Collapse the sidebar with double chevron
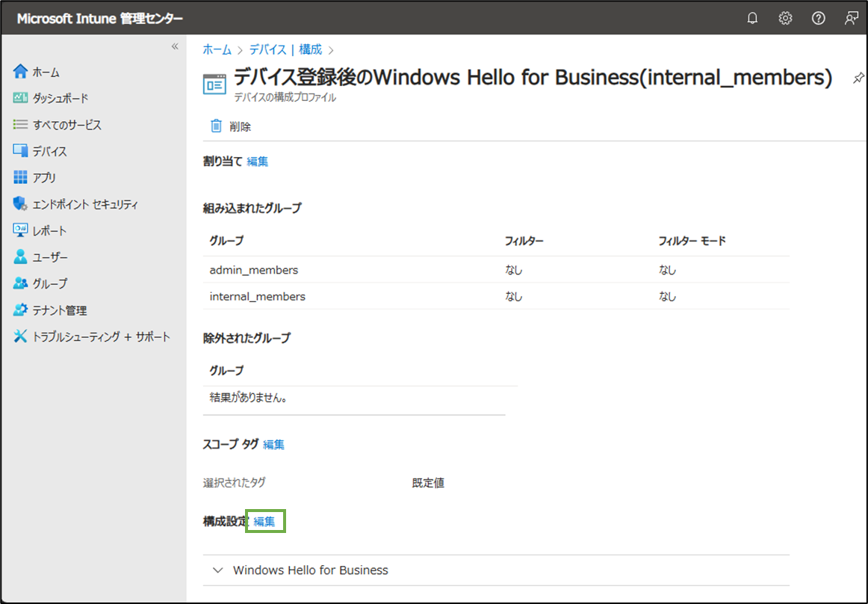Screen dimensions: 868x604 (x=175, y=46)
